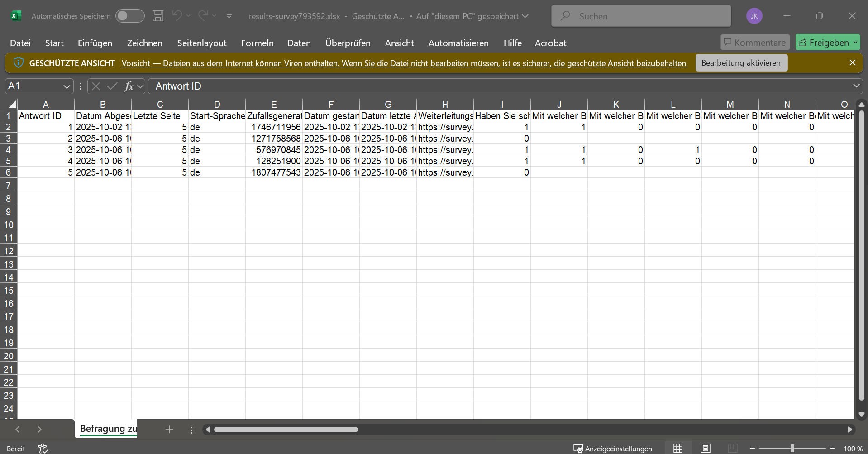The height and width of the screenshot is (454, 868).
Task: Open the Kommentare button
Action: coord(755,43)
